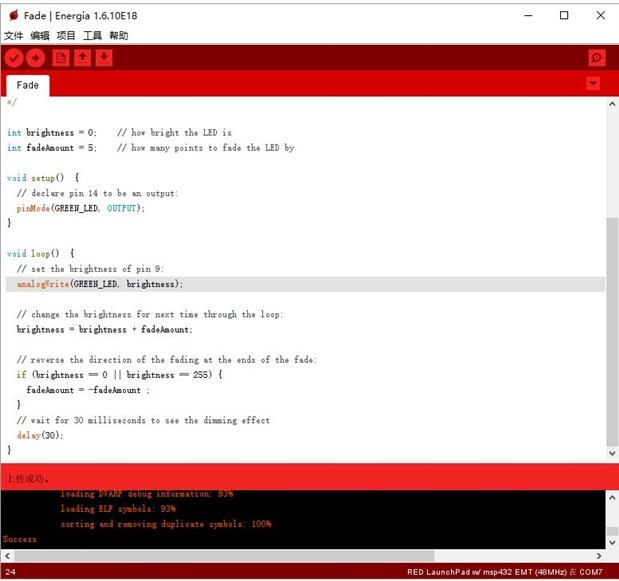Expand the tab options dropdown arrow
The image size is (619, 581).
click(593, 83)
